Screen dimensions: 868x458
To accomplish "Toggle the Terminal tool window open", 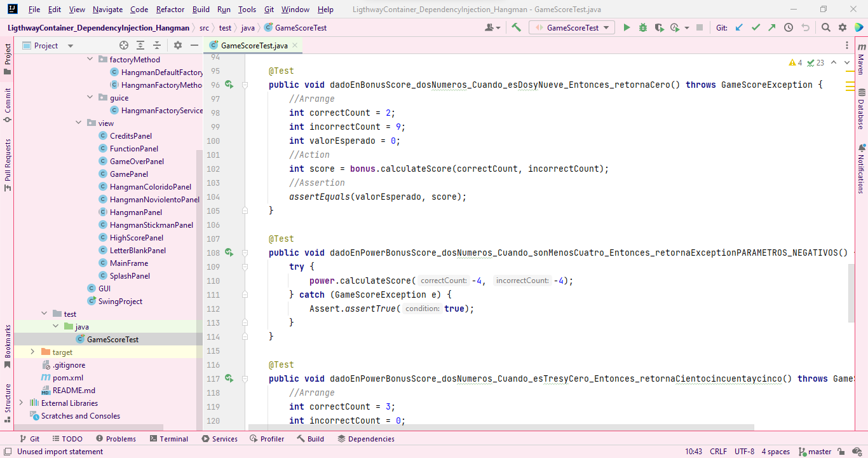I will [x=169, y=438].
